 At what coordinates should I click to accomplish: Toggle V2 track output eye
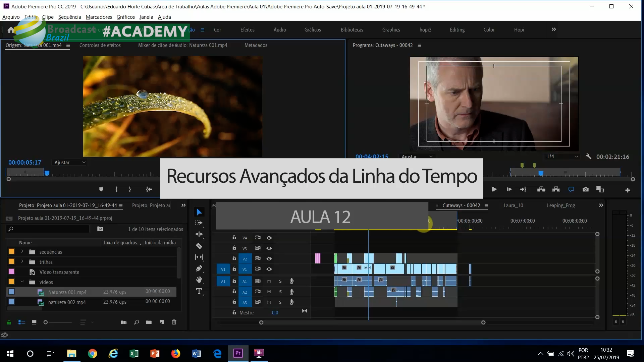[x=269, y=259]
